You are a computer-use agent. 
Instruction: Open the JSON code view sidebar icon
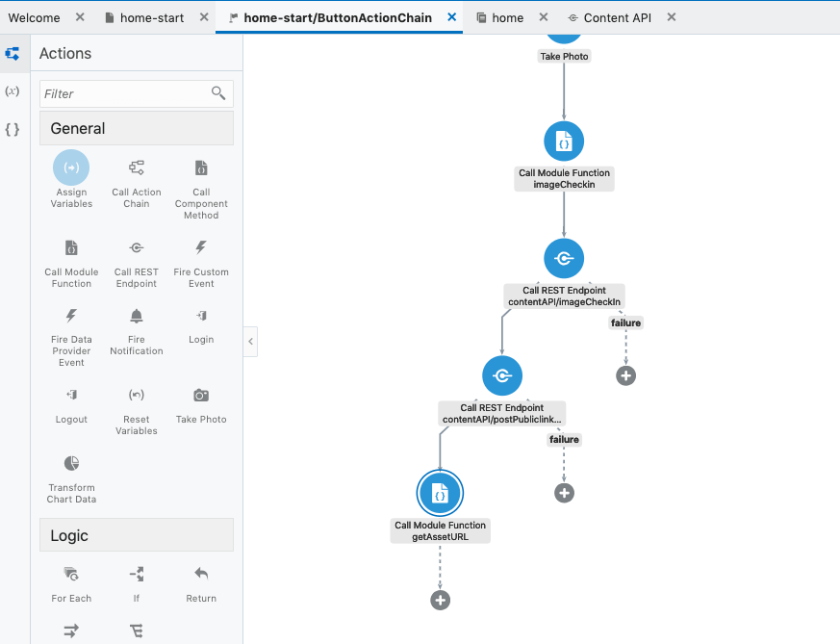coord(13,129)
